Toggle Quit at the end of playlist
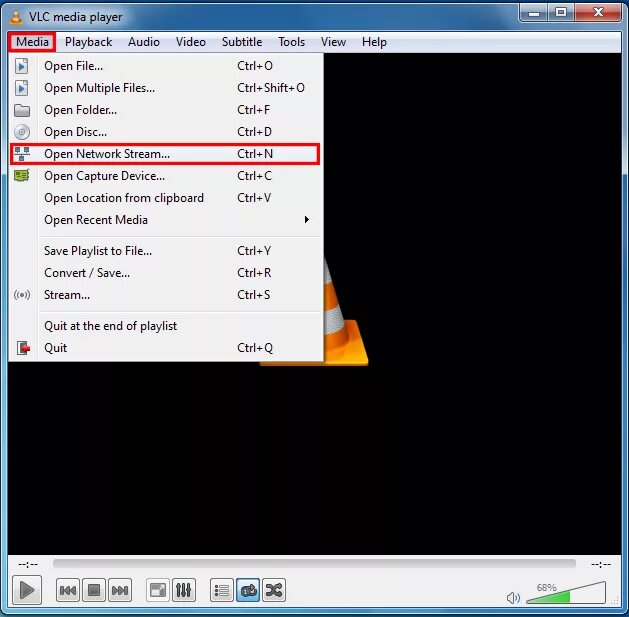The height and width of the screenshot is (617, 629). 165,326
